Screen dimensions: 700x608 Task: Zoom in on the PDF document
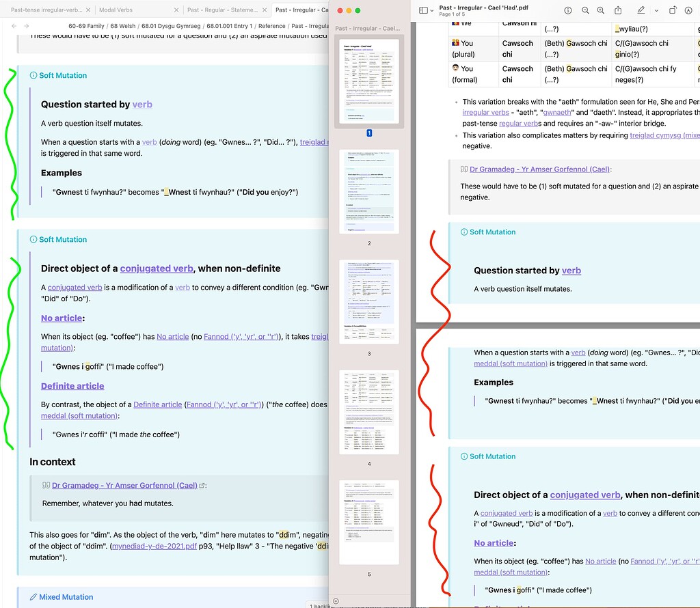601,11
